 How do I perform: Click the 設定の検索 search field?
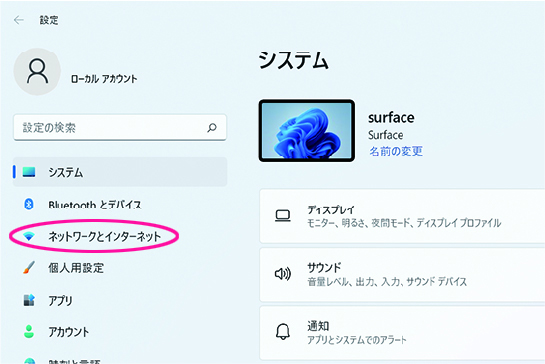pyautogui.click(x=120, y=128)
